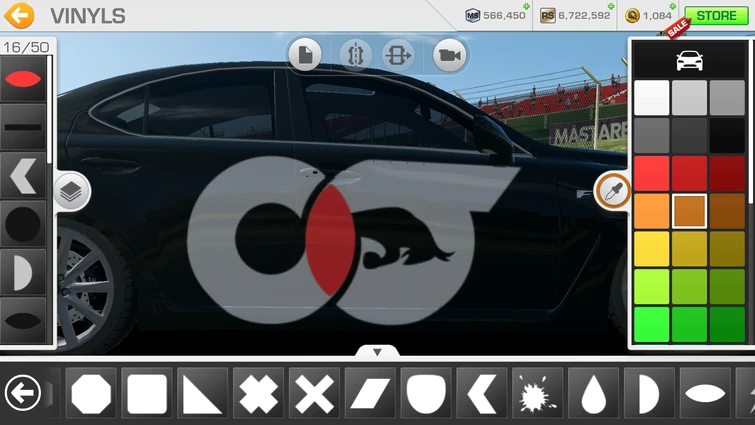Add the lens oval shape

tap(705, 393)
